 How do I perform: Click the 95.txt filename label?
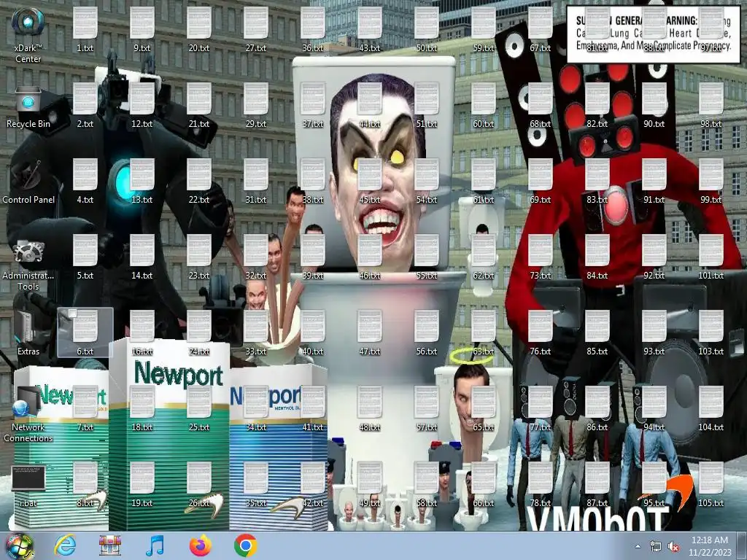pos(654,503)
